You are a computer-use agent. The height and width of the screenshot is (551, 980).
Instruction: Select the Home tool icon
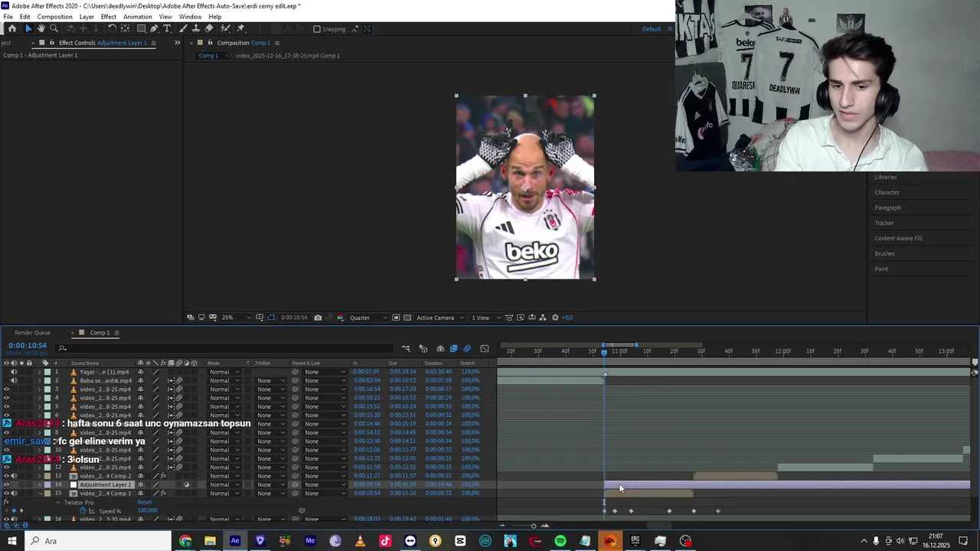(11, 28)
